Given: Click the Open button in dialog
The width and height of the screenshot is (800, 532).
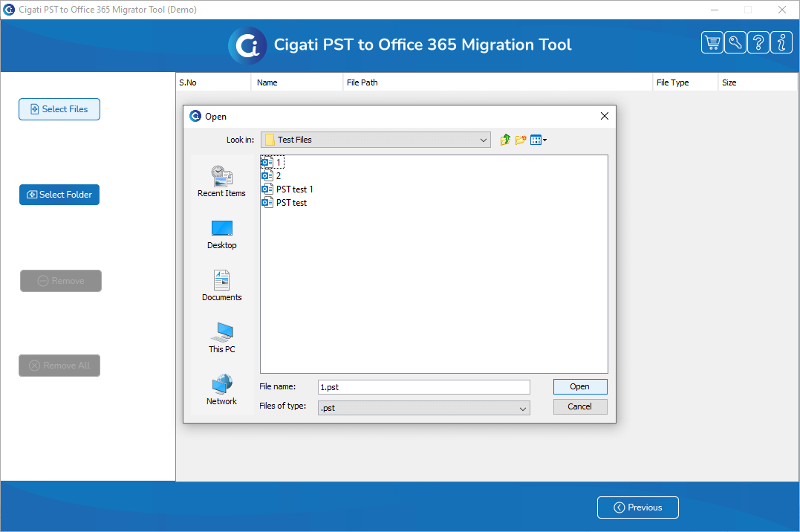Looking at the screenshot, I should click(580, 386).
